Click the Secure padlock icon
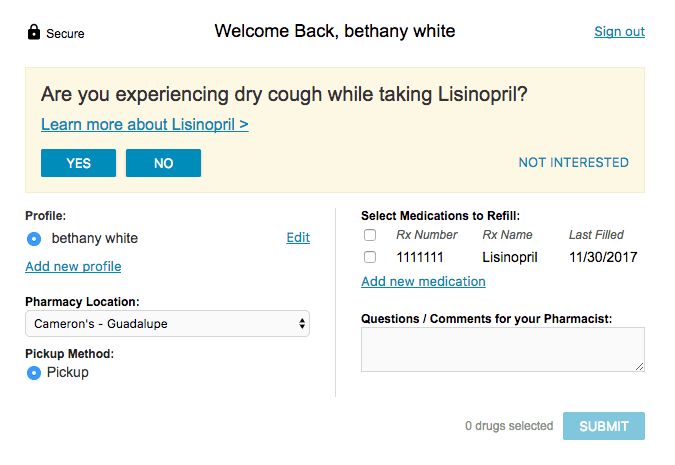 click(34, 32)
